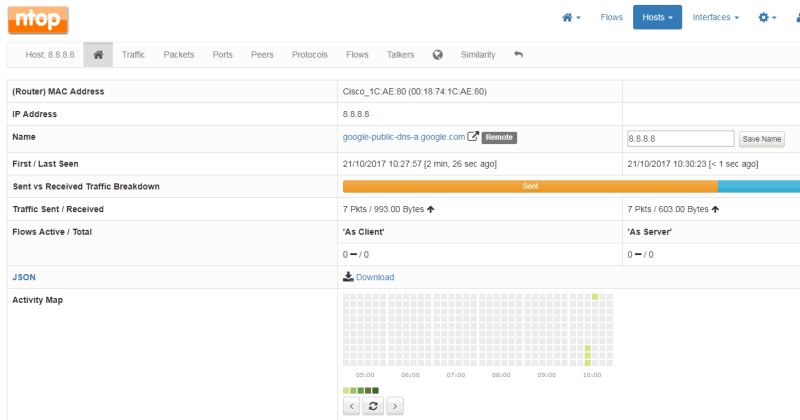
Task: Expand the Interfaces dropdown menu
Action: tap(715, 17)
